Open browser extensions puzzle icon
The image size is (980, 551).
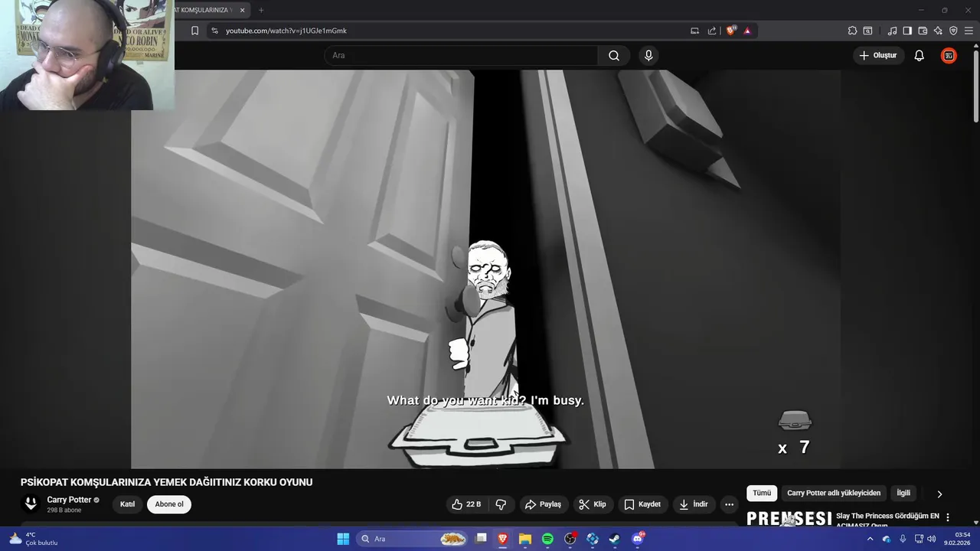(x=852, y=31)
